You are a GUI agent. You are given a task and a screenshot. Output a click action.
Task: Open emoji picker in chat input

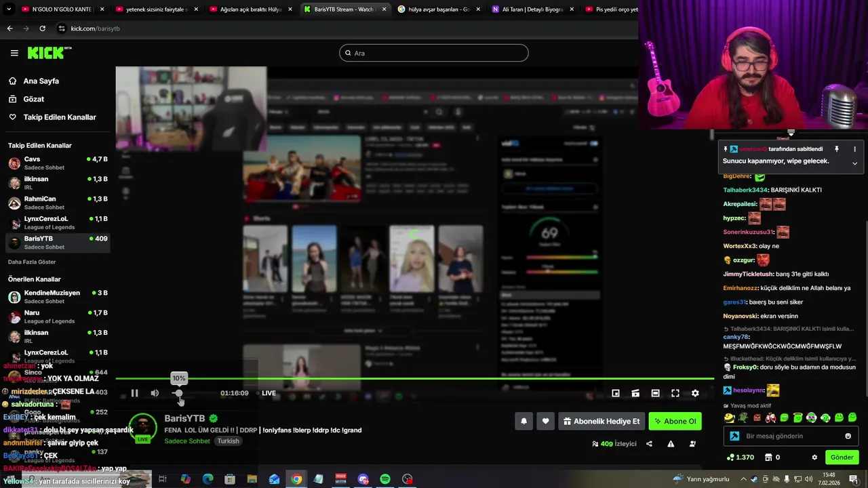848,436
